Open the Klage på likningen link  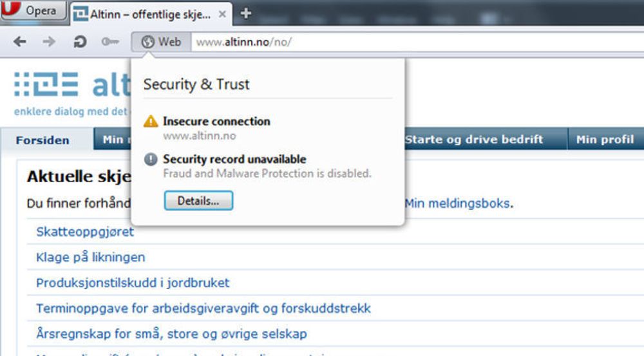(x=91, y=257)
